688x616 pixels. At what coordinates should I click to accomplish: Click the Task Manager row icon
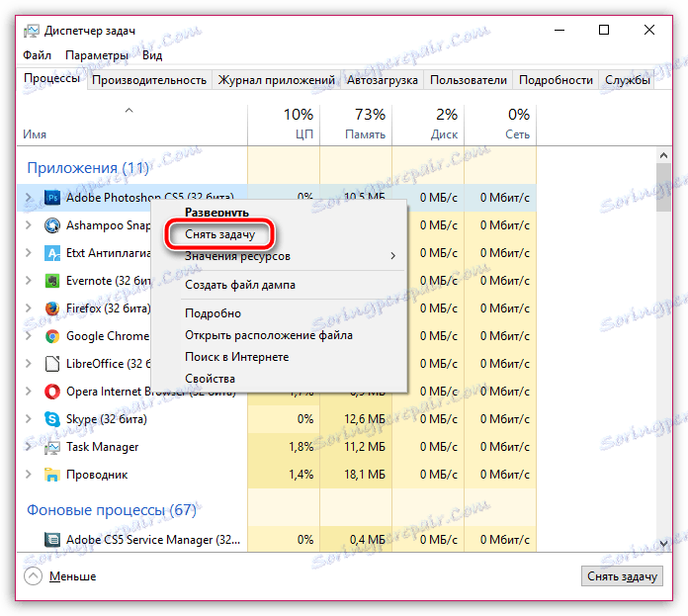[x=52, y=447]
